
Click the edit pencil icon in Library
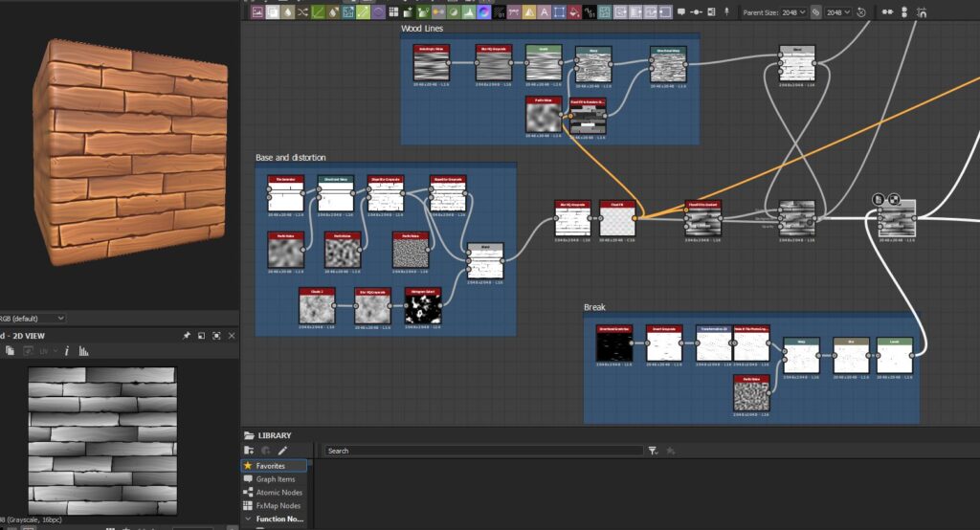click(x=282, y=451)
